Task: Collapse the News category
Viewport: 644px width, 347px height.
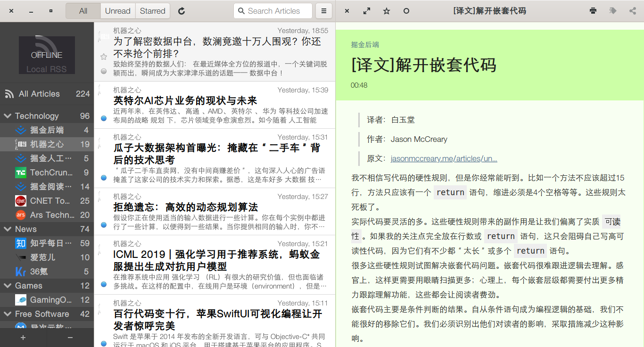Action: (x=8, y=229)
